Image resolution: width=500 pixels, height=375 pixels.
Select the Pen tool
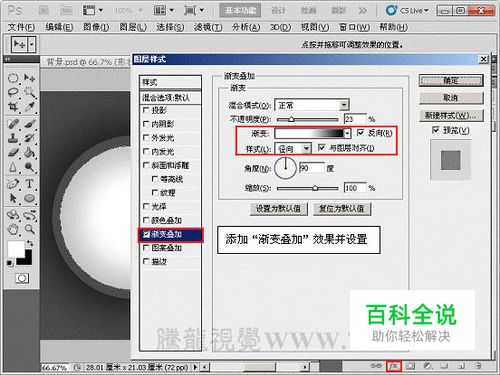point(13,184)
